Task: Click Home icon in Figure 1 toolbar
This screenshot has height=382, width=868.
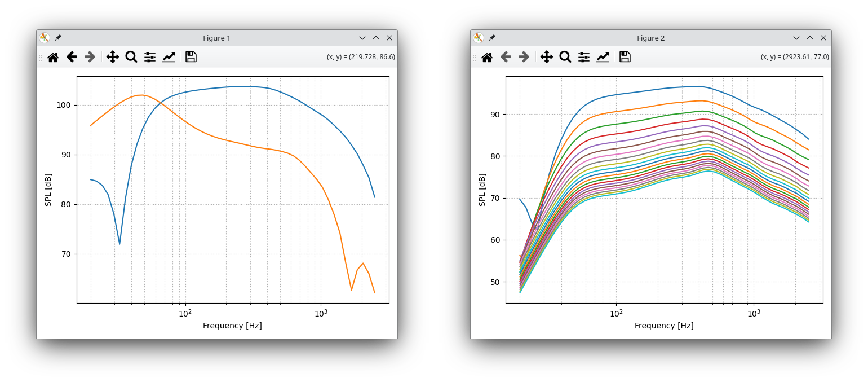Action: 53,57
